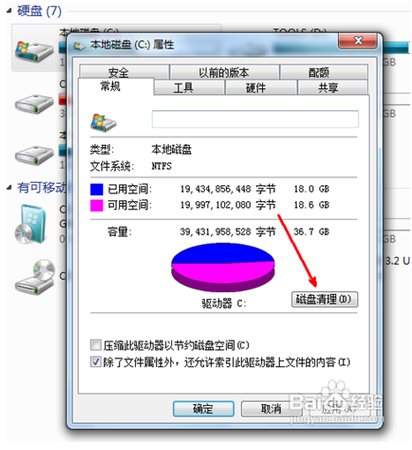The image size is (412, 450).
Task: Click the blue software disc box icon
Action: [x=31, y=224]
